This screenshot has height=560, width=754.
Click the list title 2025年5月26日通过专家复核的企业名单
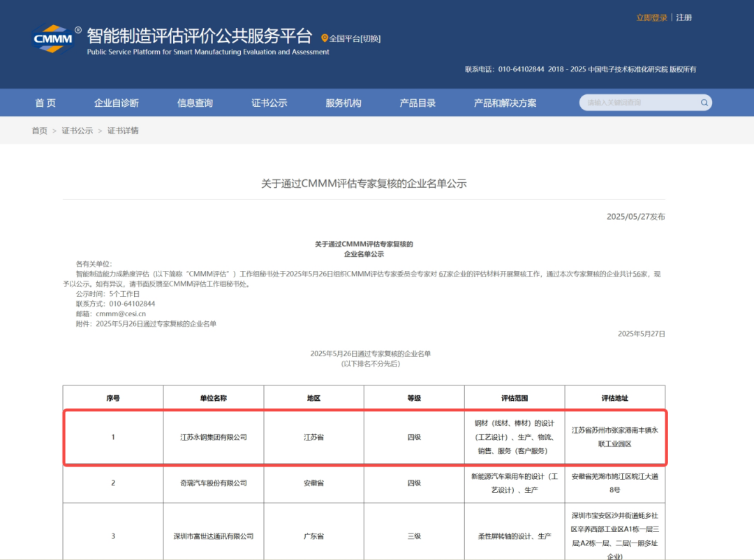pos(370,353)
